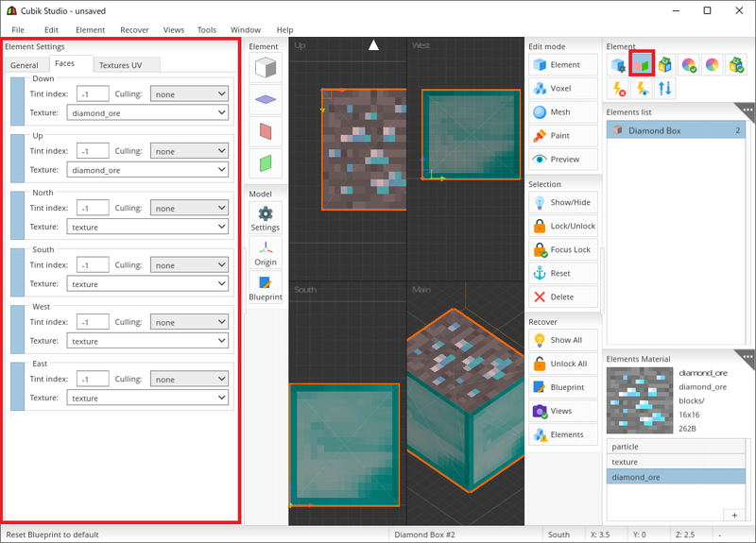Screen dimensions: 756x543
Task: Click Delete in Selection panel
Action: 563,297
